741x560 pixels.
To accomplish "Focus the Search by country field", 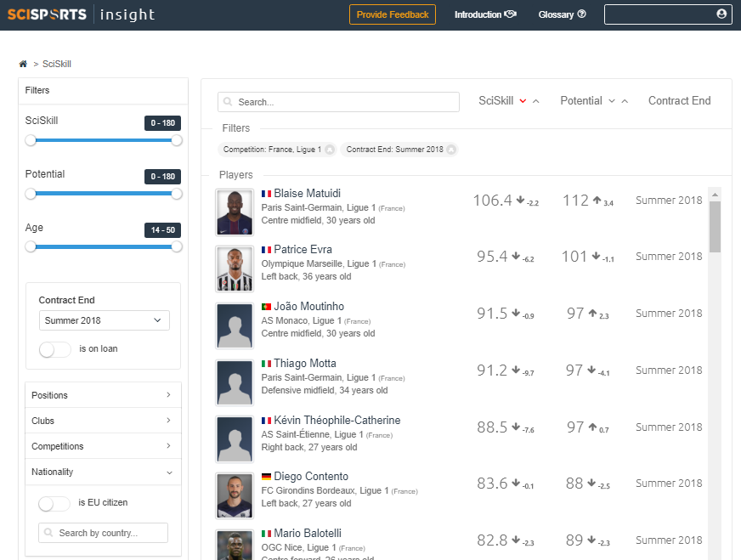I will tap(103, 533).
